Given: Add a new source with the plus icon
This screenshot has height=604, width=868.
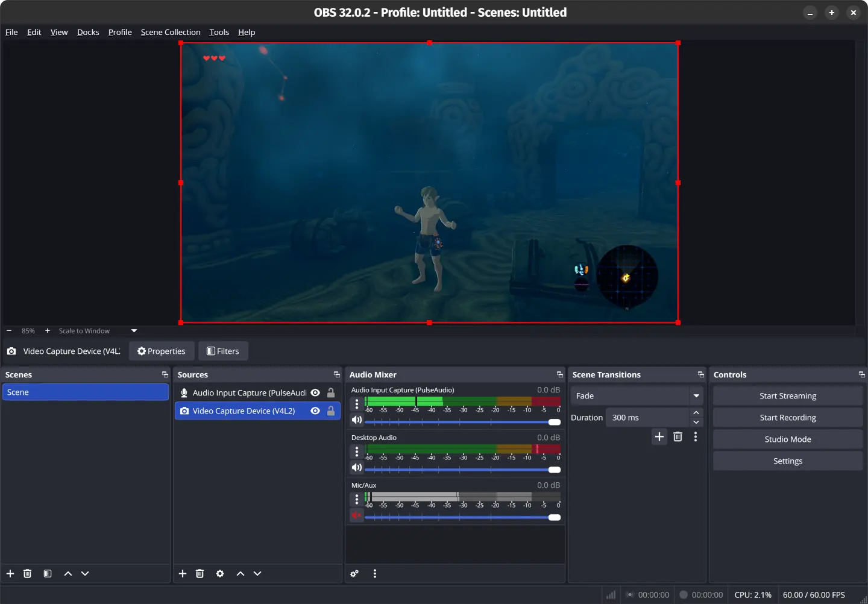Looking at the screenshot, I should pyautogui.click(x=183, y=573).
